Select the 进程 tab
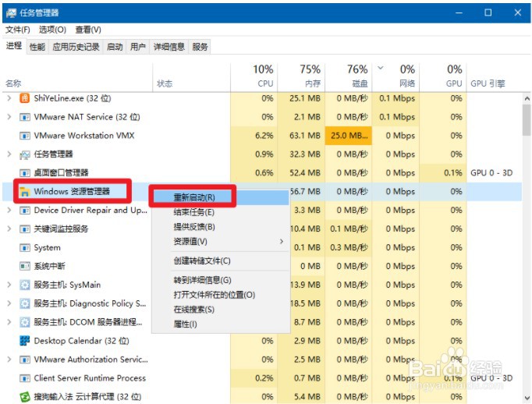 [x=14, y=46]
